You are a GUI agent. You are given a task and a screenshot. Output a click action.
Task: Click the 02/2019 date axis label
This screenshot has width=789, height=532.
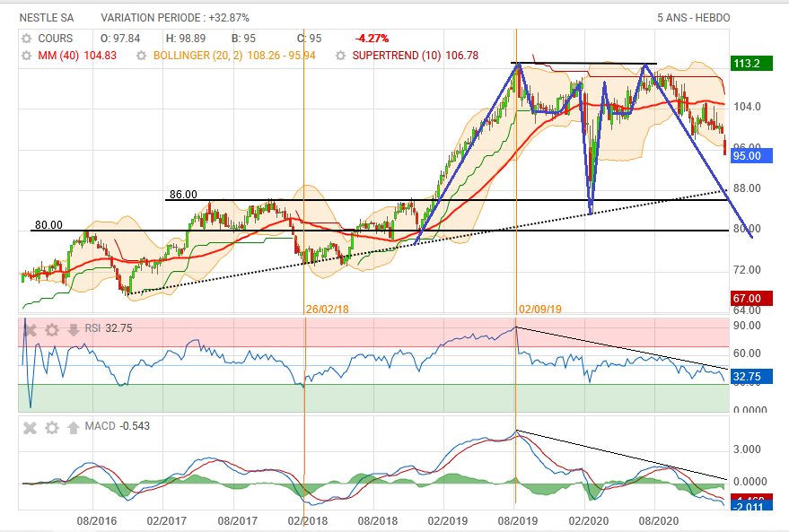pos(448,520)
